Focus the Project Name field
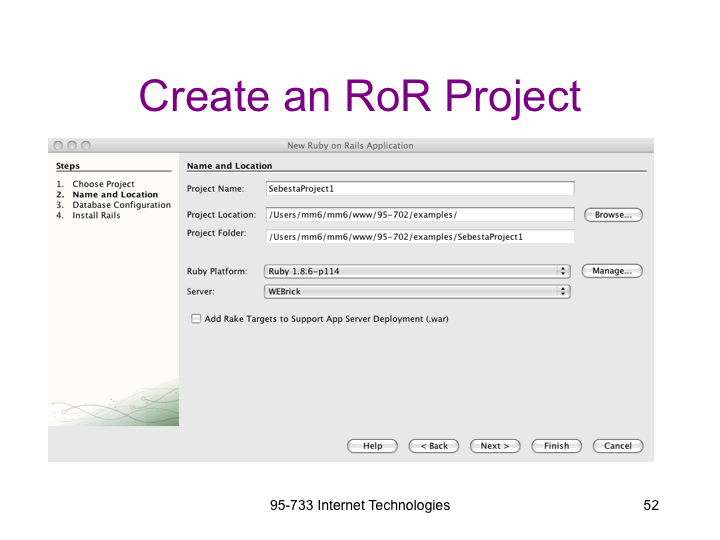The height and width of the screenshot is (540, 720). tap(420, 189)
